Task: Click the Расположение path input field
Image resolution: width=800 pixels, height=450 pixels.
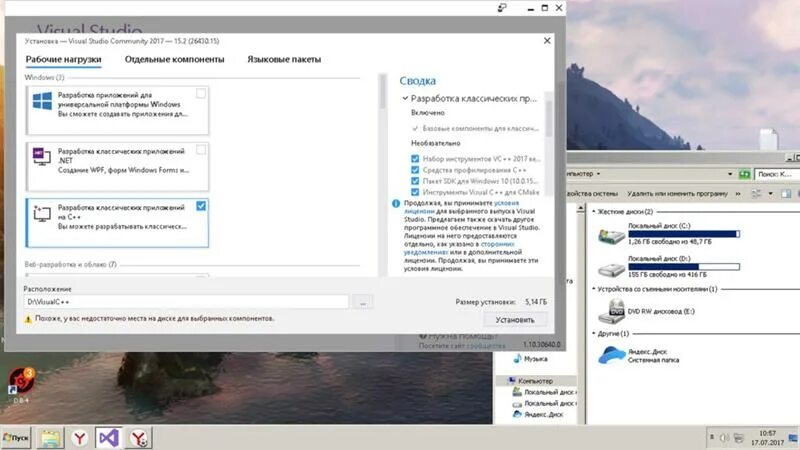Action: point(186,302)
